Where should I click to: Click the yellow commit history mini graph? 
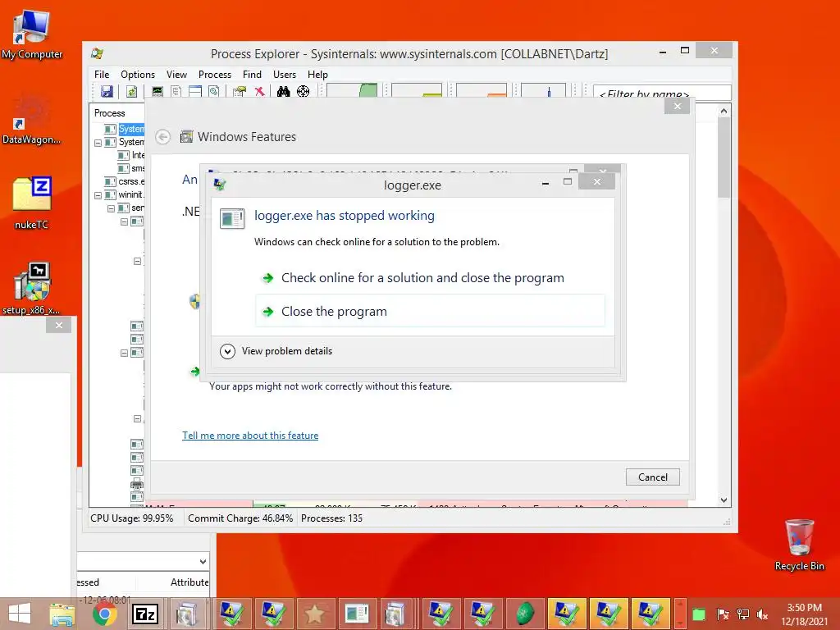417,90
